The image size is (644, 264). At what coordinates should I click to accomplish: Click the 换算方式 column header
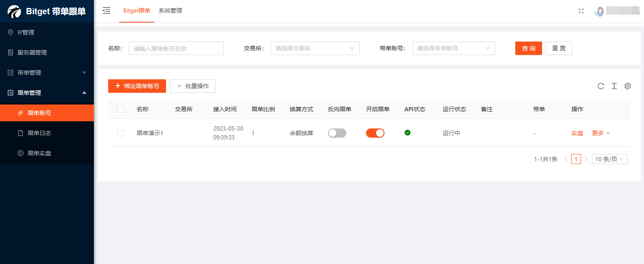(x=301, y=109)
